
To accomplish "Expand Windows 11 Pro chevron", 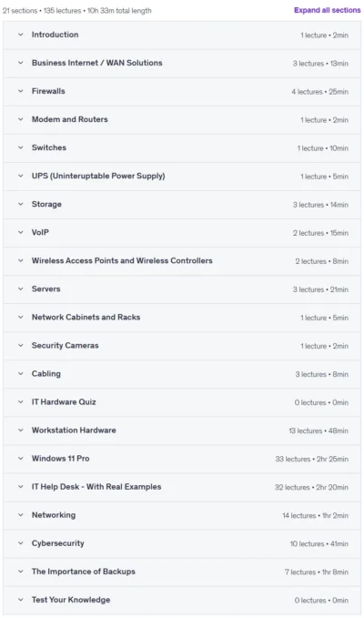I will pos(21,459).
